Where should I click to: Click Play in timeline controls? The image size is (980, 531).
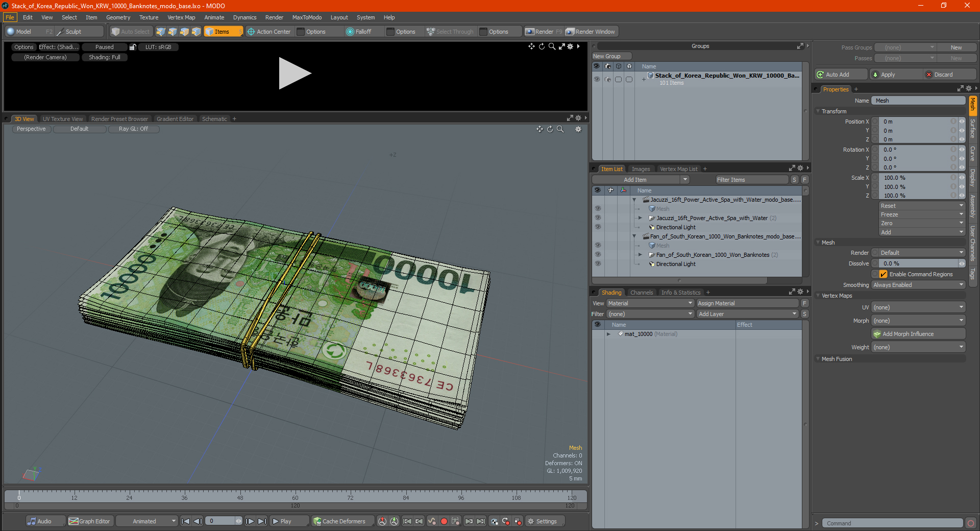pyautogui.click(x=288, y=521)
